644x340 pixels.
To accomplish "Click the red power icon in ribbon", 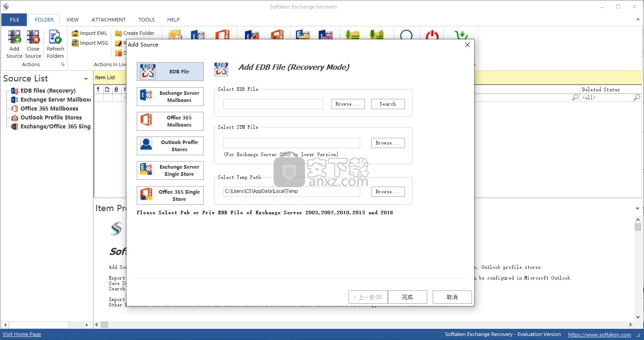I will tap(432, 35).
